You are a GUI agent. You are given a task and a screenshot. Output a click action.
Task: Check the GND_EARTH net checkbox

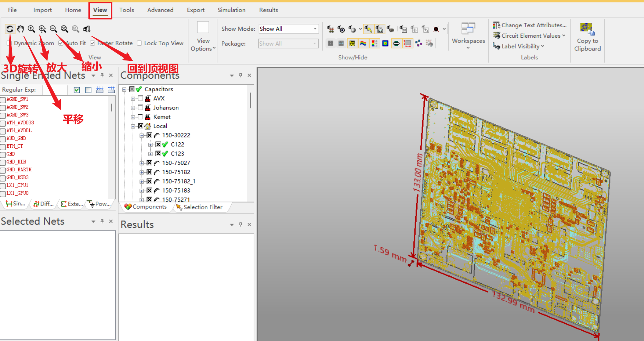3,170
